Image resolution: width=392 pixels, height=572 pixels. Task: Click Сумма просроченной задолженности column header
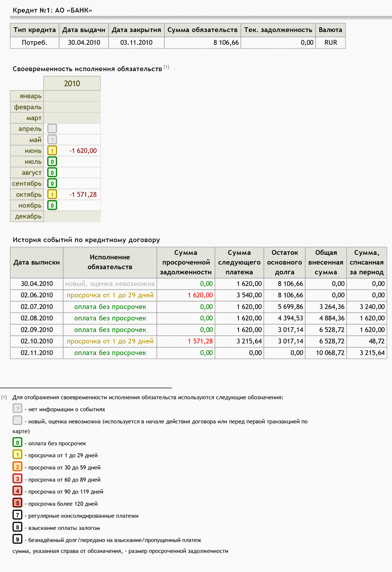[186, 262]
